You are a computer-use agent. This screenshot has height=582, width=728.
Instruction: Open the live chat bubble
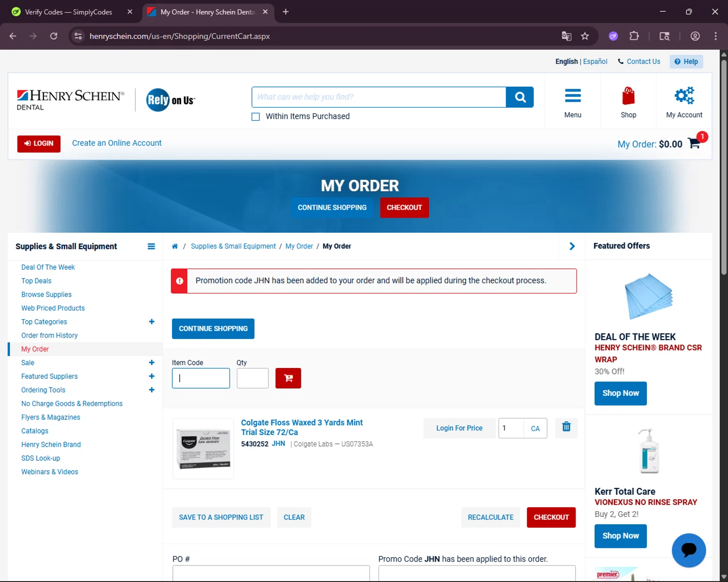pyautogui.click(x=689, y=550)
